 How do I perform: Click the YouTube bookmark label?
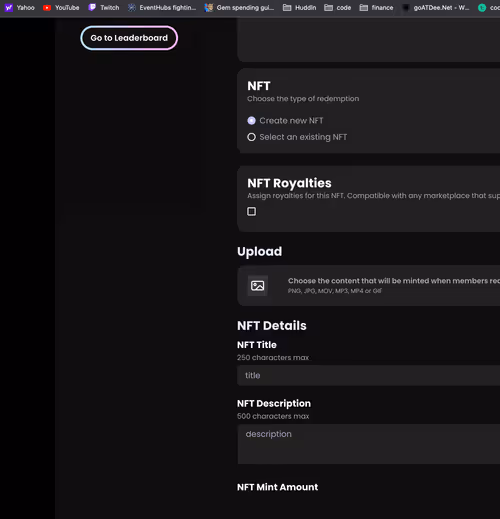pyautogui.click(x=67, y=8)
